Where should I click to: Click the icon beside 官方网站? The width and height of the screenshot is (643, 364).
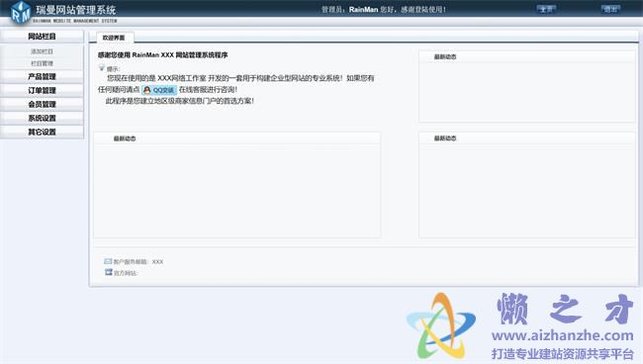tap(108, 272)
